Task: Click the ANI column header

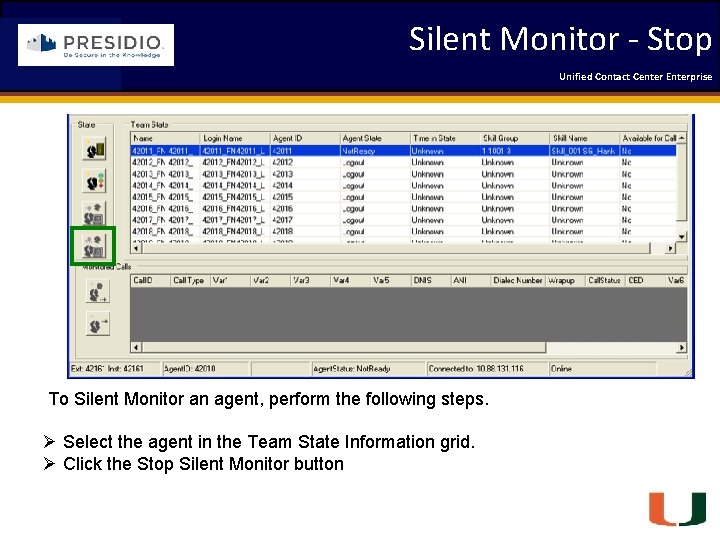Action: pyautogui.click(x=471, y=281)
